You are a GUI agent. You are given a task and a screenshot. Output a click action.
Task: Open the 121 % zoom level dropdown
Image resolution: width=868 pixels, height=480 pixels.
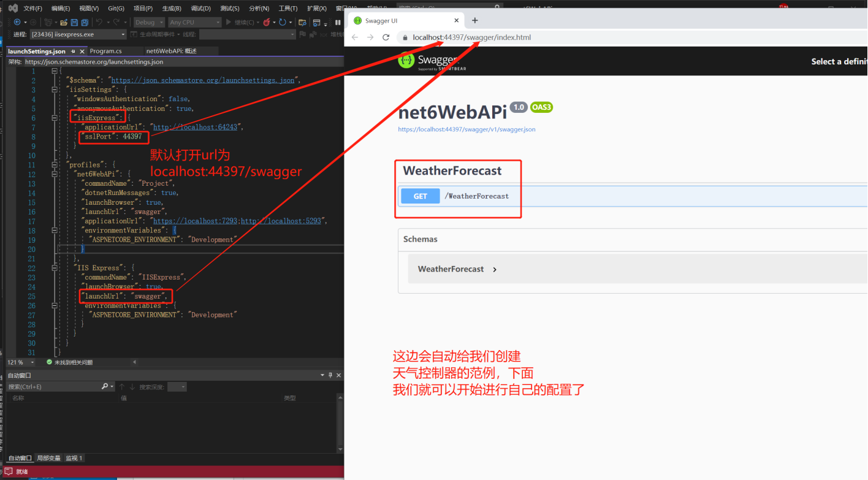[21, 362]
